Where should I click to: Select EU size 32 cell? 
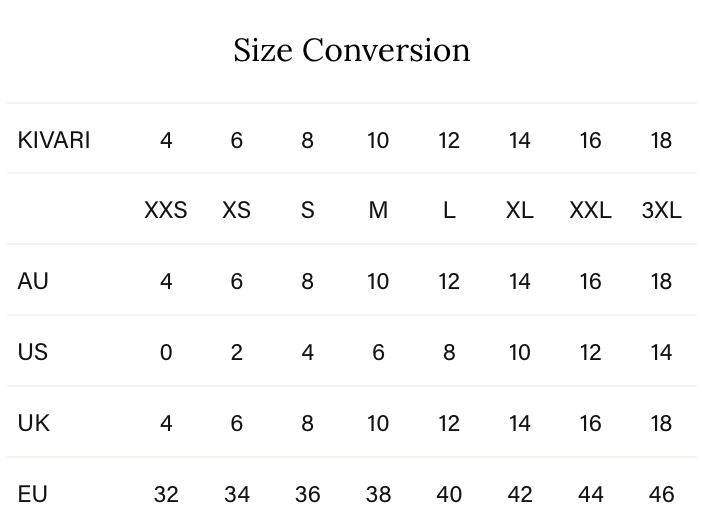pyautogui.click(x=166, y=494)
